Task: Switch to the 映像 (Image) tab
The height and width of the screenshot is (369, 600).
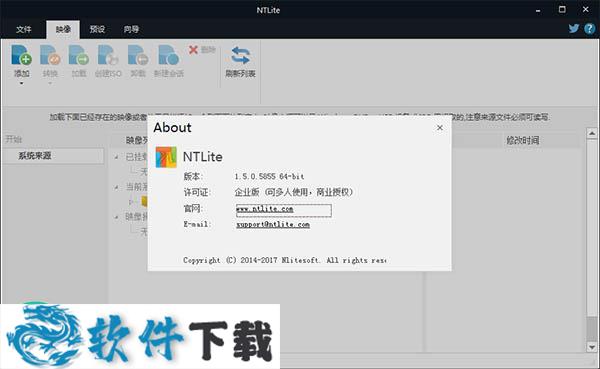Action: point(63,29)
